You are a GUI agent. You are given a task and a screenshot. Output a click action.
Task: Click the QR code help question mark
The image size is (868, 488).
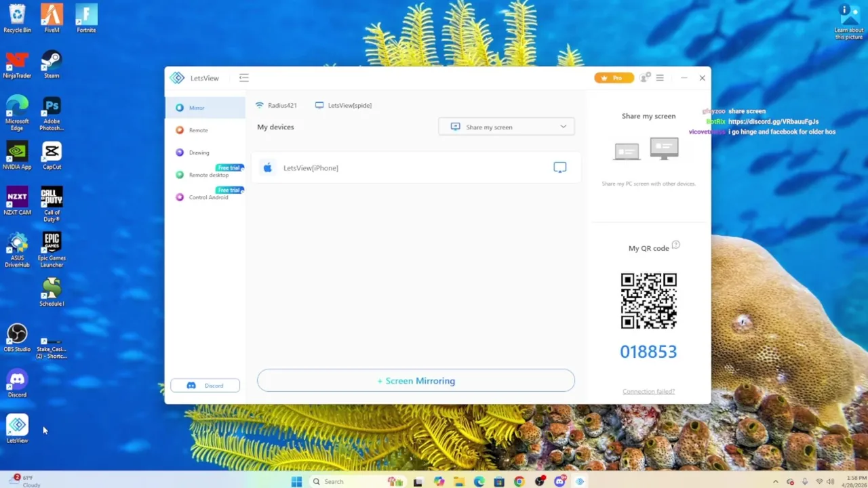[675, 245]
